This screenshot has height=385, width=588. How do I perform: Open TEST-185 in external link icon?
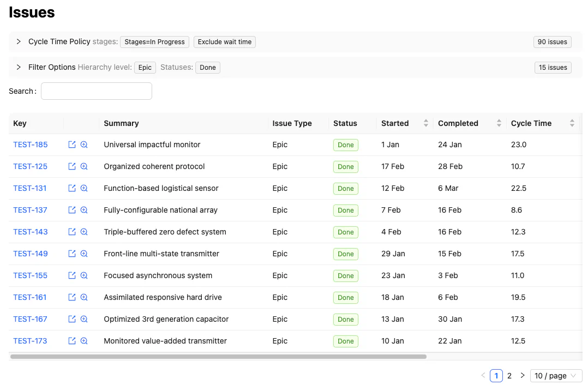pos(72,145)
